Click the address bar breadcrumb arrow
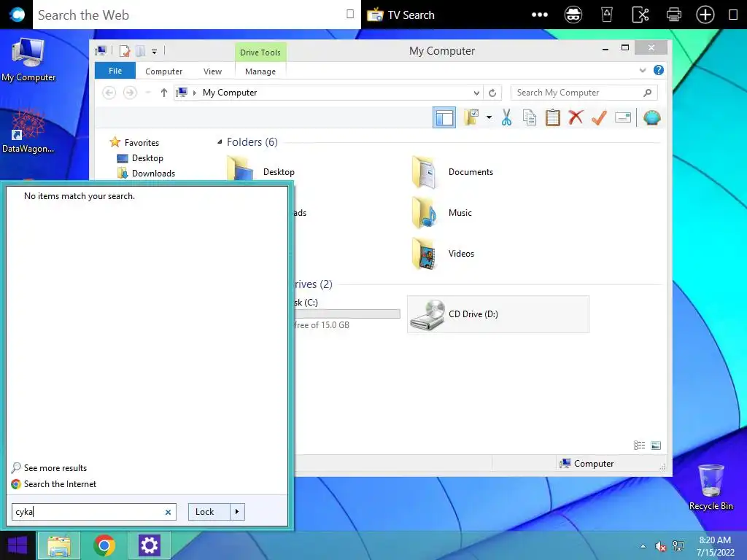Screen dimensions: 747x560 point(194,93)
